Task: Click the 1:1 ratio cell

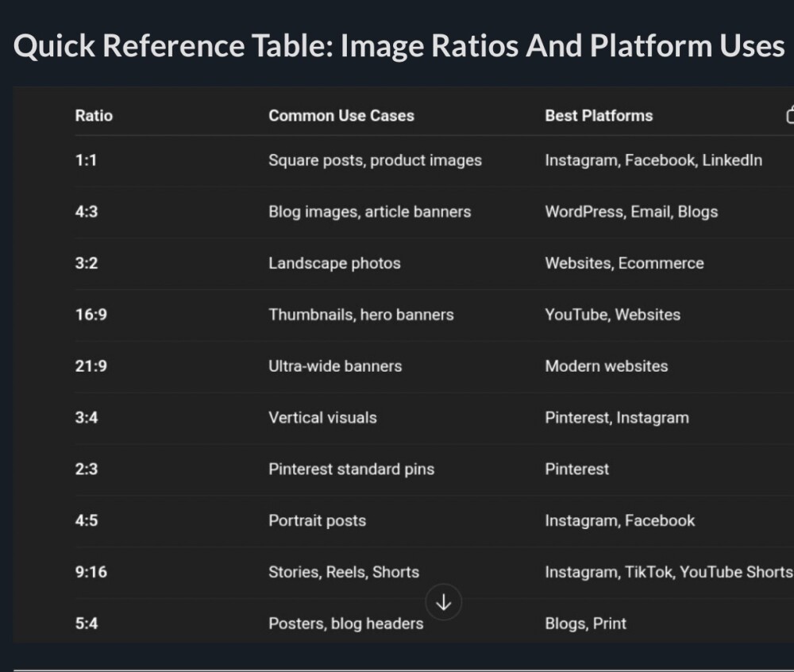Action: 86,160
